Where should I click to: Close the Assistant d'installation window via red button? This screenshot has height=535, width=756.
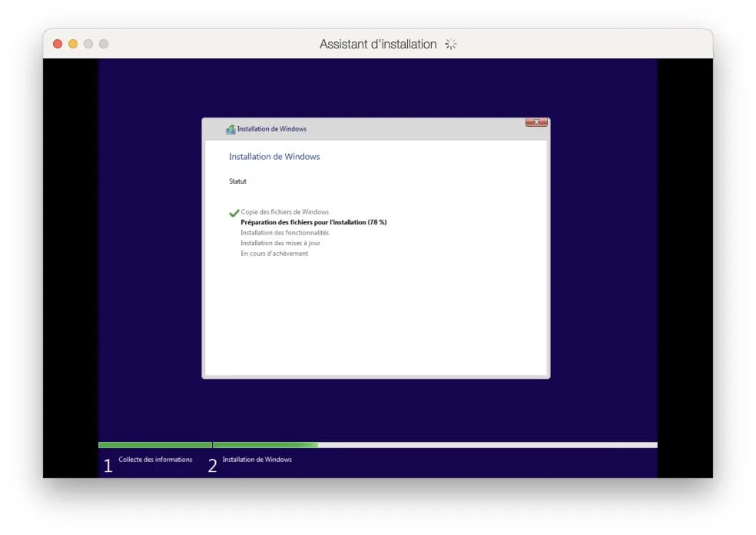tap(58, 44)
